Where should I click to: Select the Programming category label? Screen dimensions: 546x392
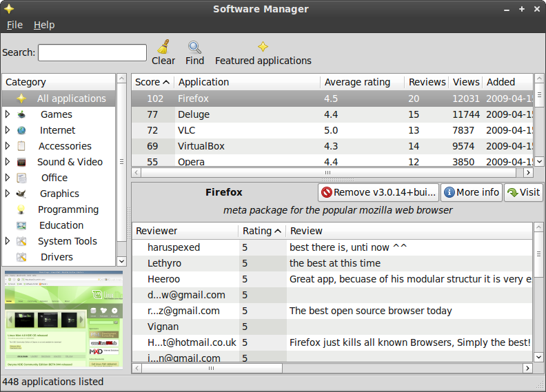[x=68, y=209]
